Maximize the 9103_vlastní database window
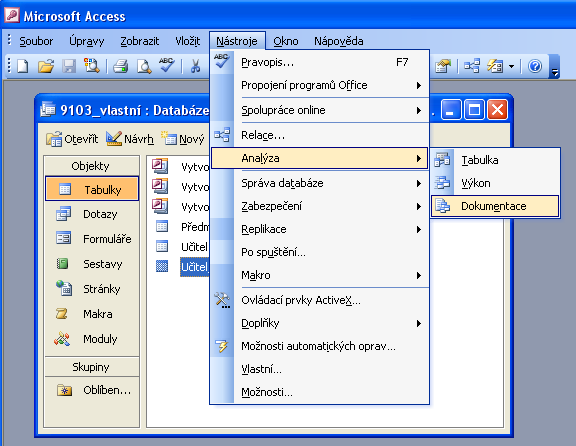The width and height of the screenshot is (576, 446). (474, 109)
